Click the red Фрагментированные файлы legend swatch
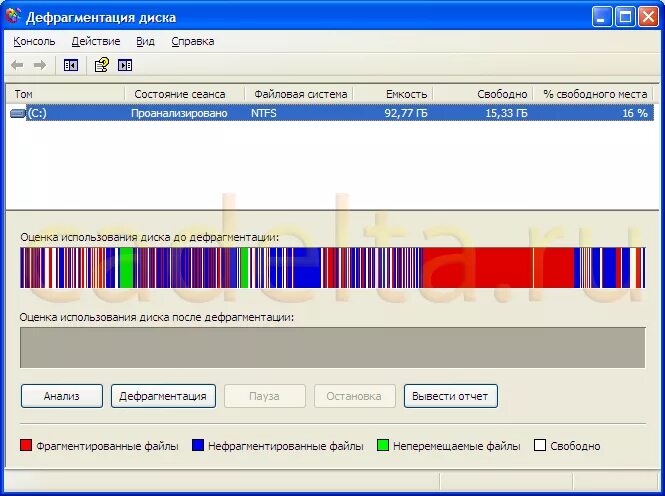The image size is (665, 496). [26, 445]
